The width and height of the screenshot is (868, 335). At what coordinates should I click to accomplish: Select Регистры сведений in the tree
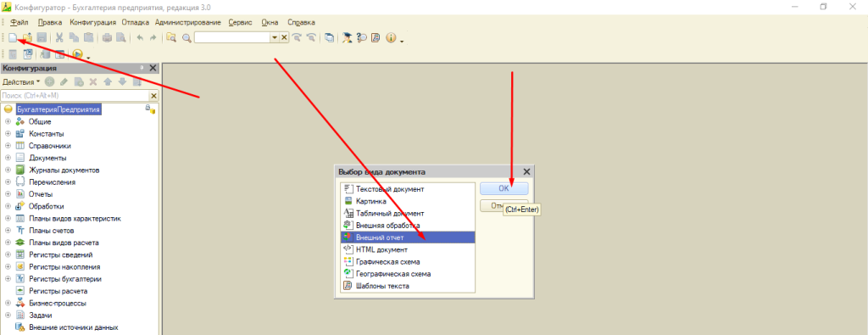[60, 254]
